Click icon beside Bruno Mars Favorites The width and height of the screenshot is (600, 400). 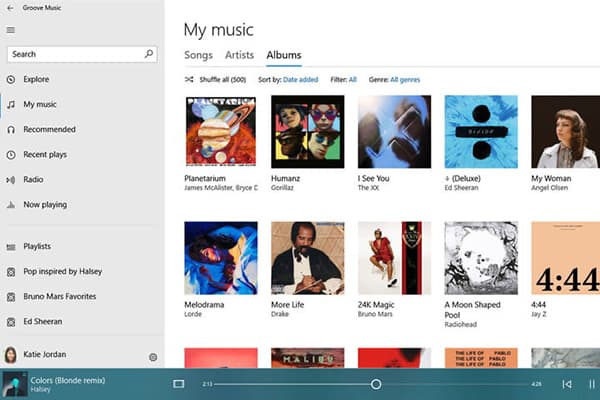[x=11, y=297]
